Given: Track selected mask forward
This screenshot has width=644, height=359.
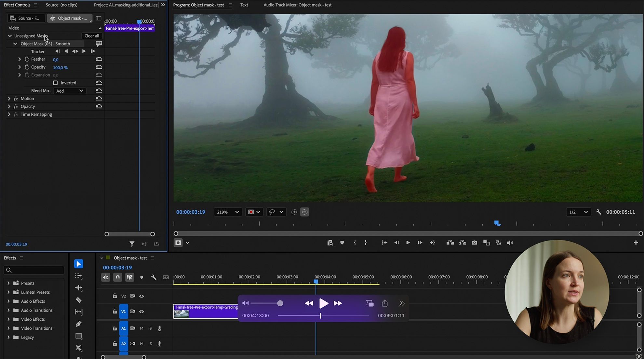Looking at the screenshot, I should pyautogui.click(x=84, y=51).
